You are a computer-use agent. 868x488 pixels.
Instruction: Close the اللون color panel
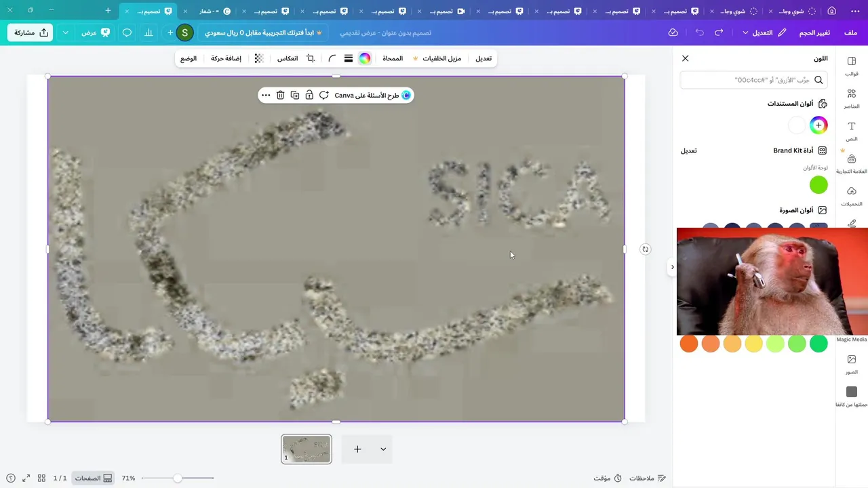point(685,58)
